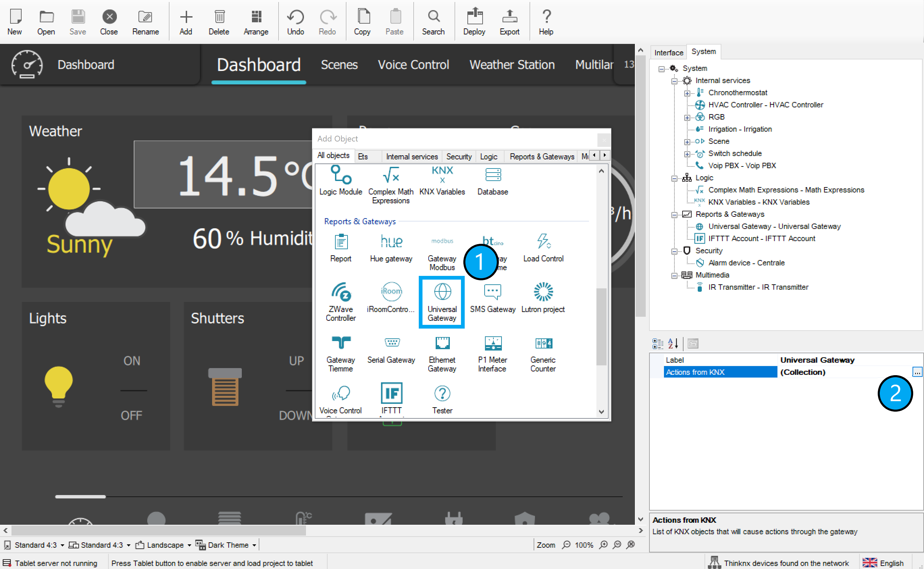
Task: Click the Add Object dialog vertical scrollbar
Action: pyautogui.click(x=601, y=326)
